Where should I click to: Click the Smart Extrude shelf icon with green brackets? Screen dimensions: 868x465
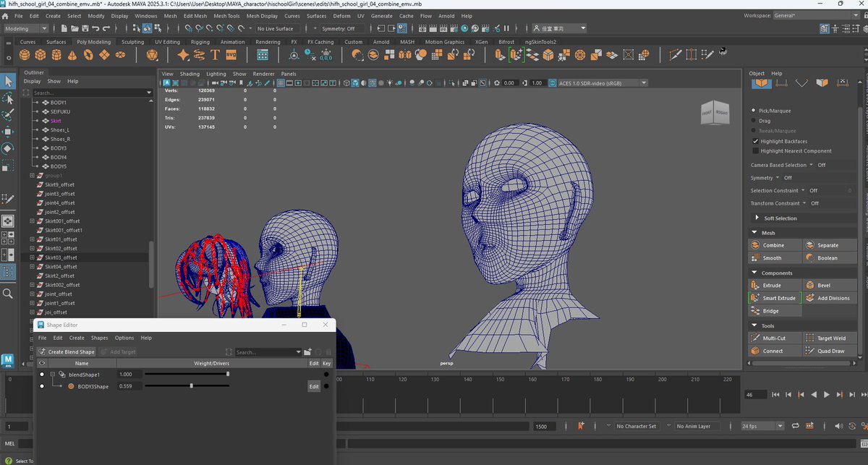click(516, 55)
